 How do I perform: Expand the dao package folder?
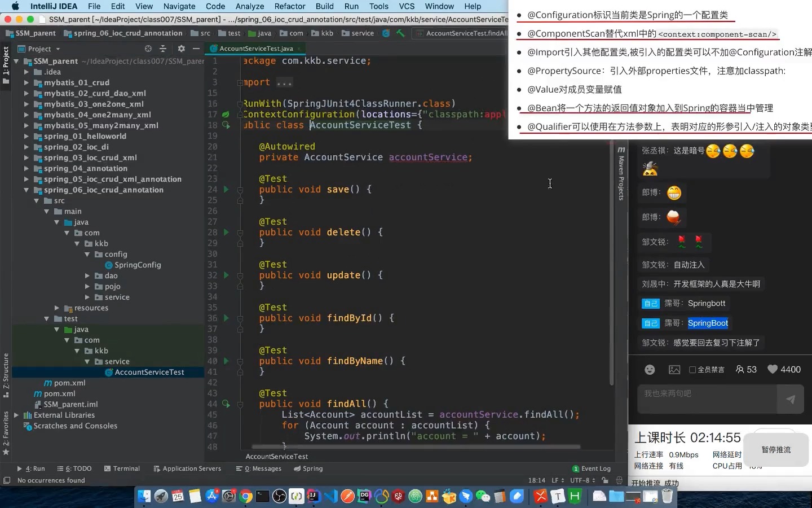(87, 275)
